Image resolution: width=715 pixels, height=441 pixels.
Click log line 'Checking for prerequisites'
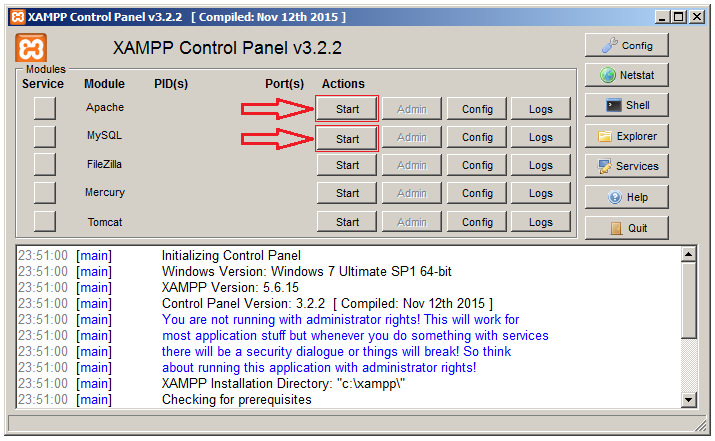coord(237,399)
